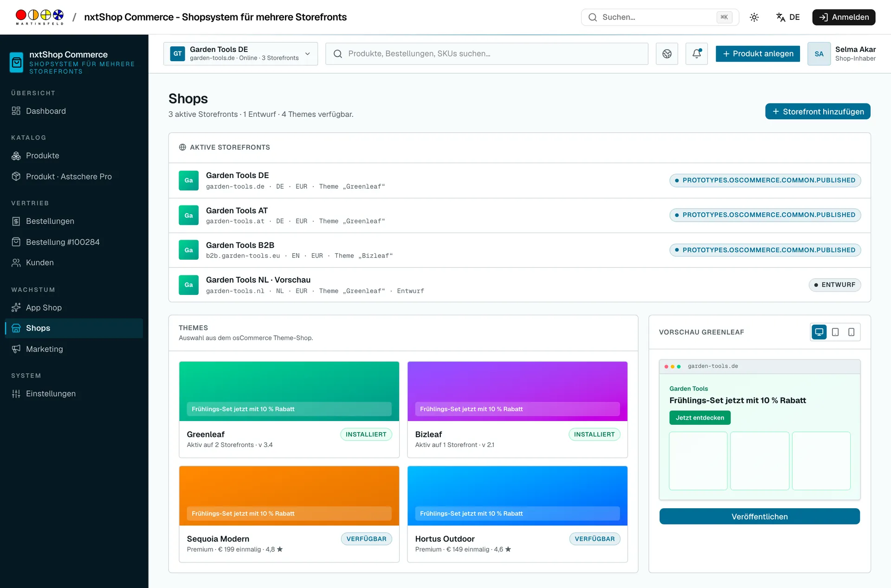Image resolution: width=891 pixels, height=588 pixels.
Task: Click the Bestellungen receipt icon
Action: pyautogui.click(x=16, y=221)
